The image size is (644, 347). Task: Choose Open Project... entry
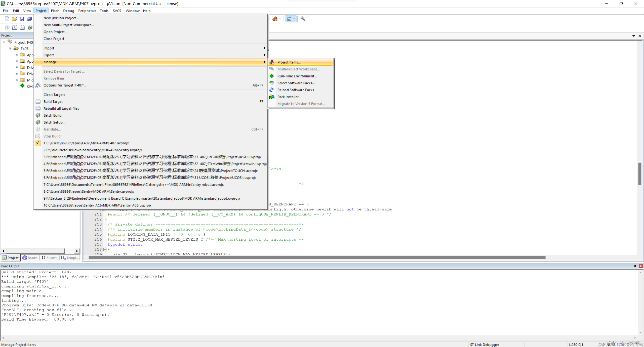pos(150,32)
